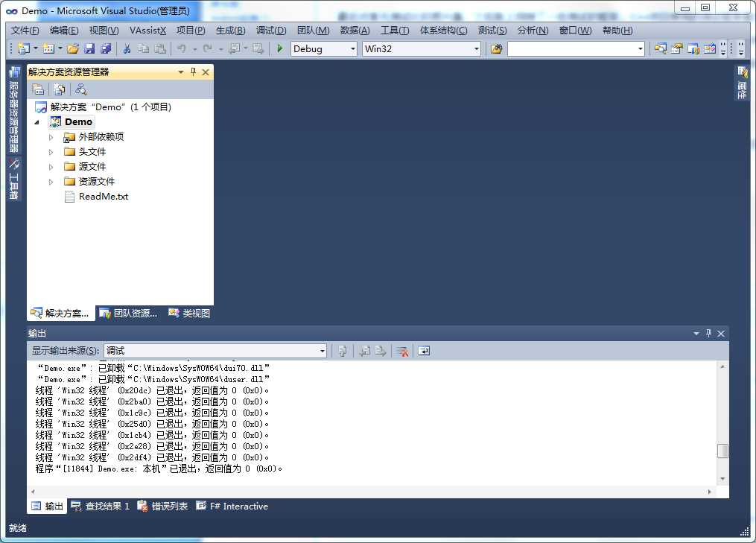
Task: Click the Properties icon in Solution Explorer
Action: tap(38, 89)
